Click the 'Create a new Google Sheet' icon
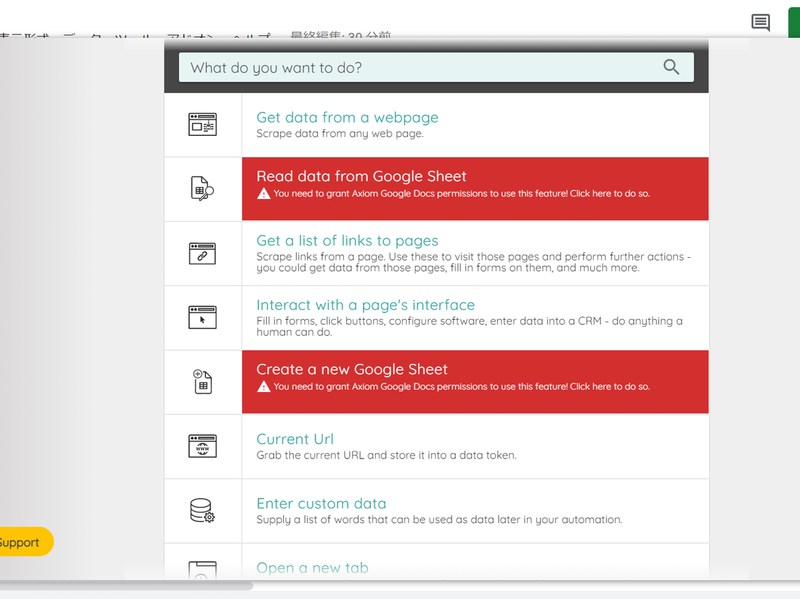Viewport: 800px width, 599px height. pyautogui.click(x=202, y=381)
